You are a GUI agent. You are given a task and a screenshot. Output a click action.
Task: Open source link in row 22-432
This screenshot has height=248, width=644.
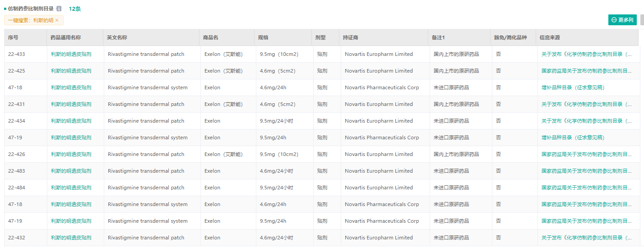586,238
